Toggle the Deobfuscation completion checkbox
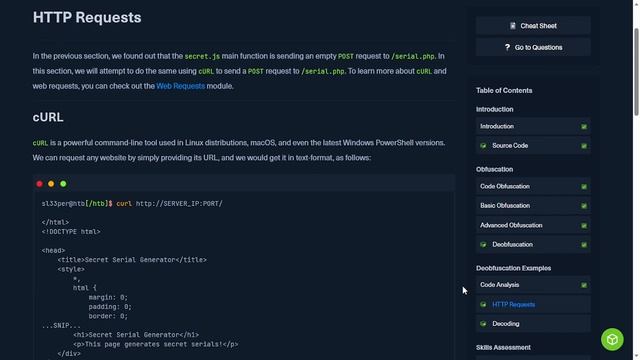Screen dimensions: 640x360 584,244
